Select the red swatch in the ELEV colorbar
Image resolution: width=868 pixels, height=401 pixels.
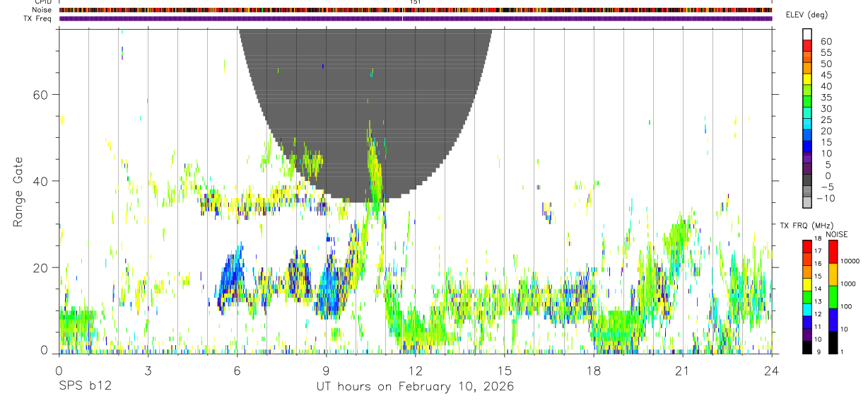tap(807, 45)
